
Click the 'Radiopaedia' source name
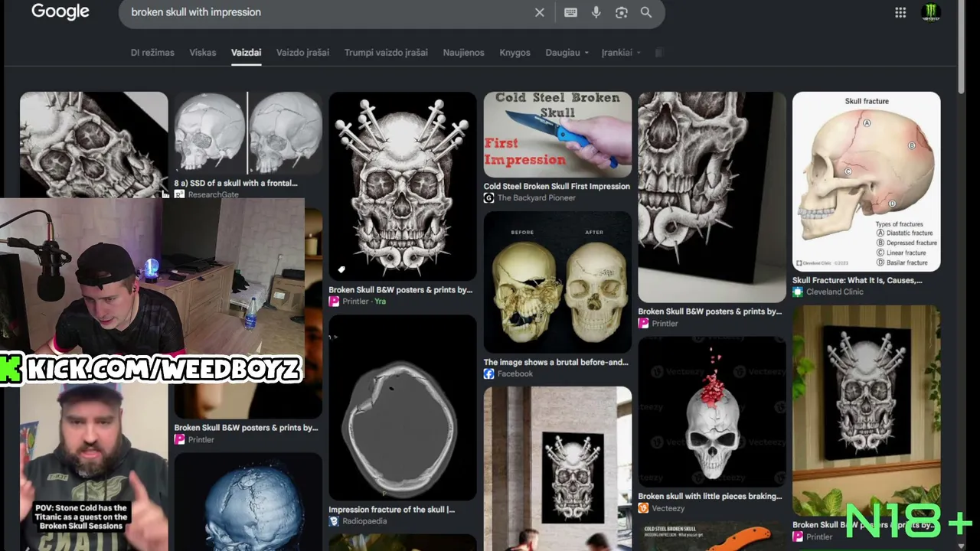[364, 521]
